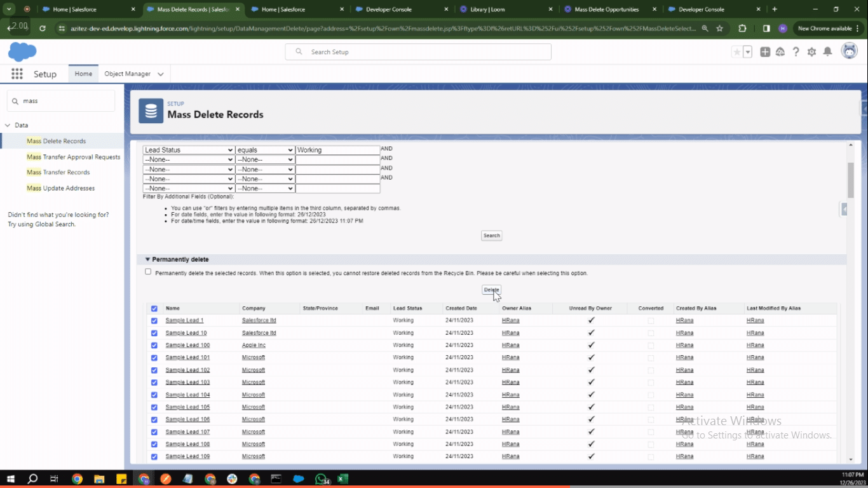Toggle Chrome side panel icon

pos(766,29)
